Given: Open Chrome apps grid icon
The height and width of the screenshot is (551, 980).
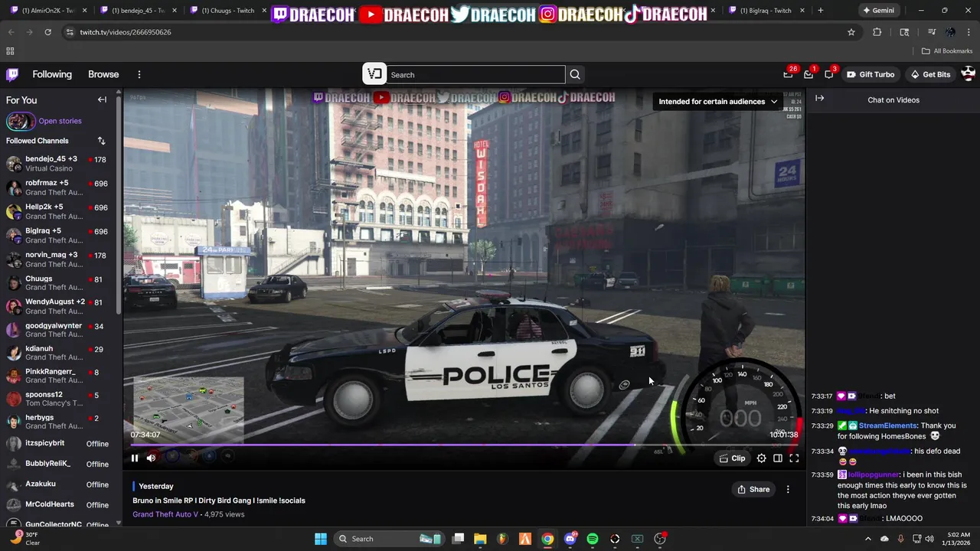Looking at the screenshot, I should pos(10,51).
